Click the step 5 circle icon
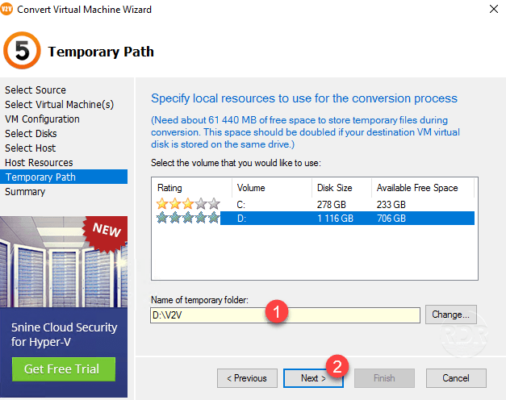The width and height of the screenshot is (506, 400). [22, 50]
